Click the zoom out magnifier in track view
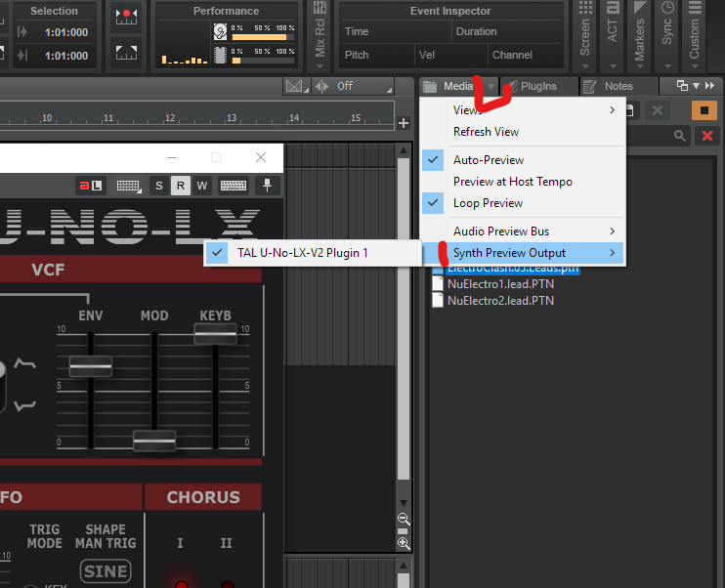 404,519
